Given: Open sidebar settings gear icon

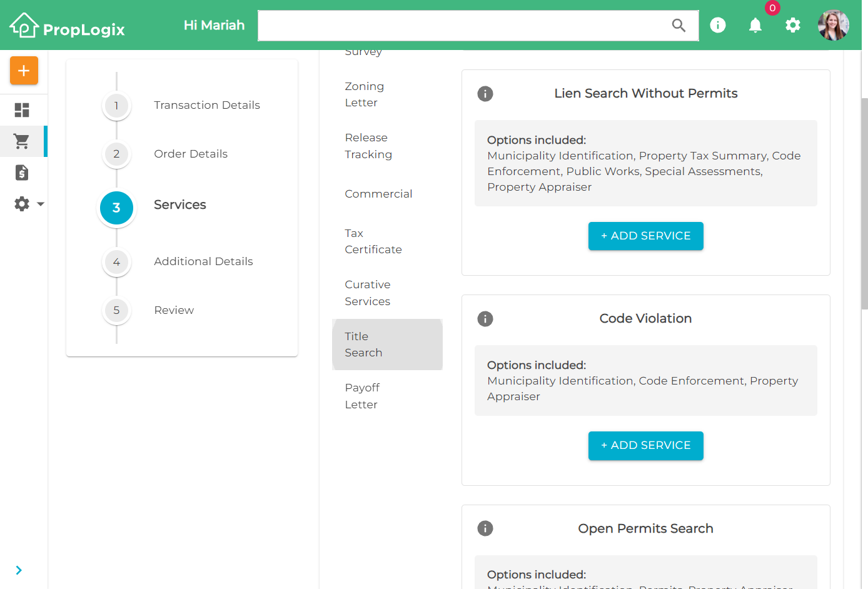Looking at the screenshot, I should point(22,204).
